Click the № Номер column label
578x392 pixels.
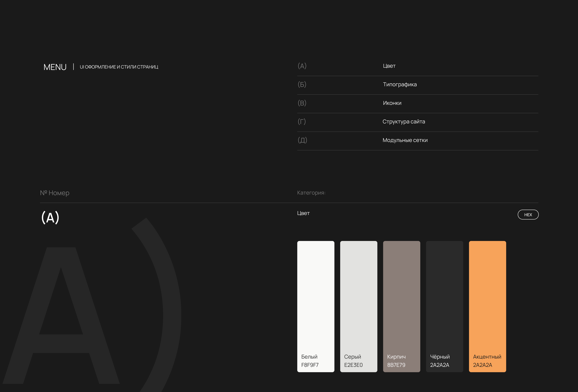(x=55, y=193)
